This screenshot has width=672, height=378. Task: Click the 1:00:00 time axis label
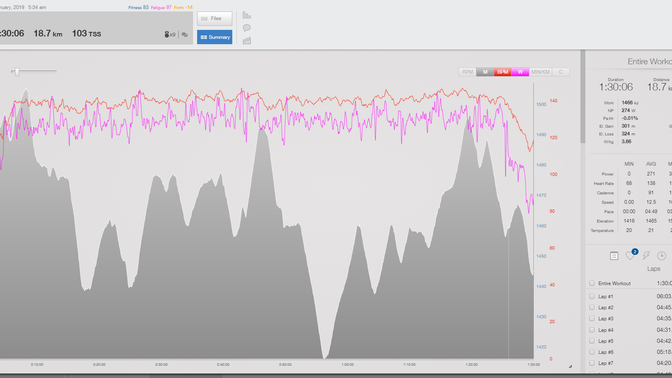pyautogui.click(x=348, y=365)
